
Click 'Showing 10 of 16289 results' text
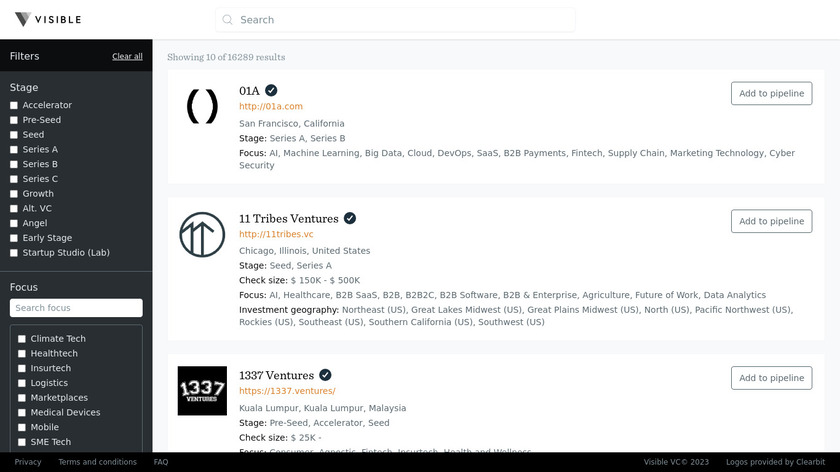coord(226,57)
